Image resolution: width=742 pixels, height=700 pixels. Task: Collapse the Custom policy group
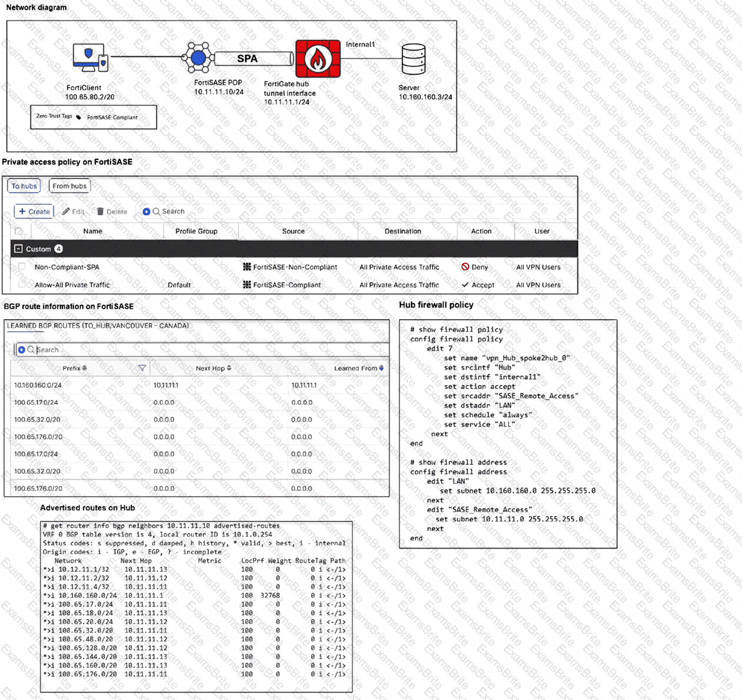18,249
